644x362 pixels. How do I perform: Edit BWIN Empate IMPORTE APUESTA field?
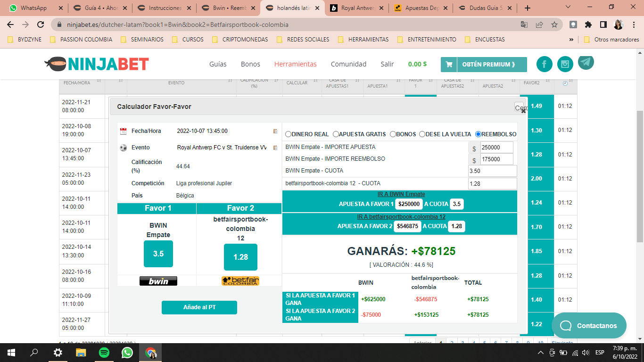click(x=497, y=148)
